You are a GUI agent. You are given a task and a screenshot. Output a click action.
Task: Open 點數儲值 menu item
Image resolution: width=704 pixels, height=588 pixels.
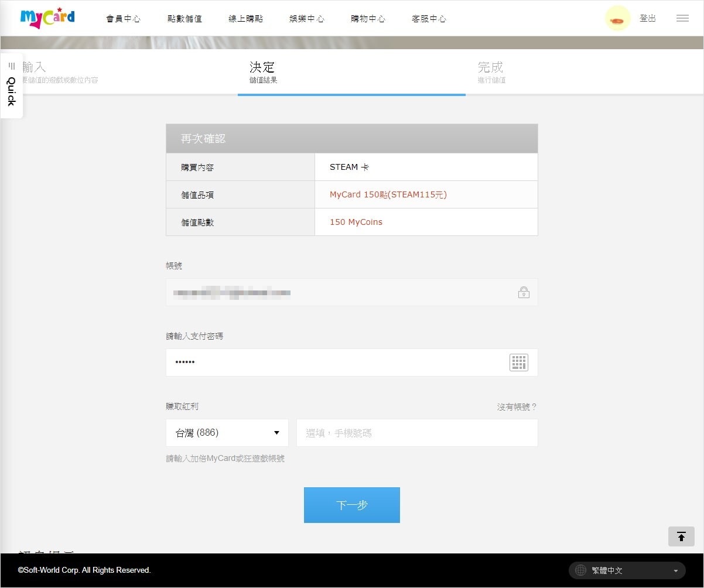coord(184,19)
